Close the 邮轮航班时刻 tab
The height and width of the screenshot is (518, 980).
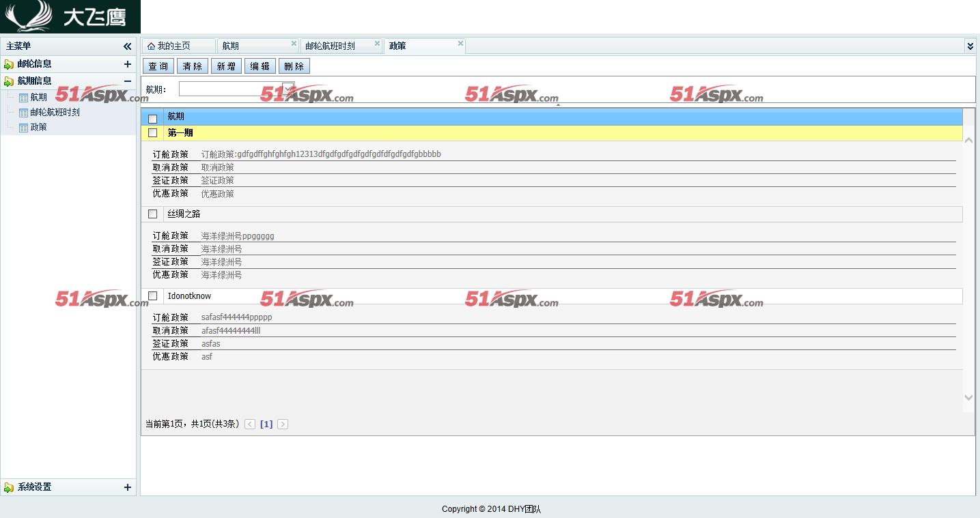pyautogui.click(x=377, y=44)
